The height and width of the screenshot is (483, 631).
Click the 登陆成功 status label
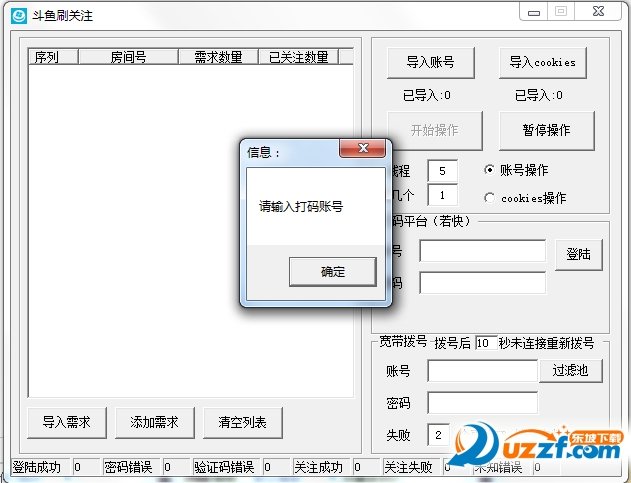pos(37,467)
